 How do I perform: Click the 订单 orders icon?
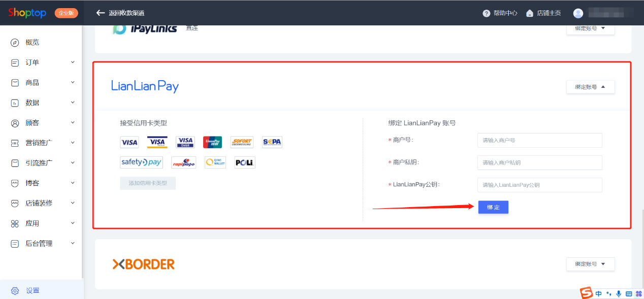pyautogui.click(x=15, y=62)
